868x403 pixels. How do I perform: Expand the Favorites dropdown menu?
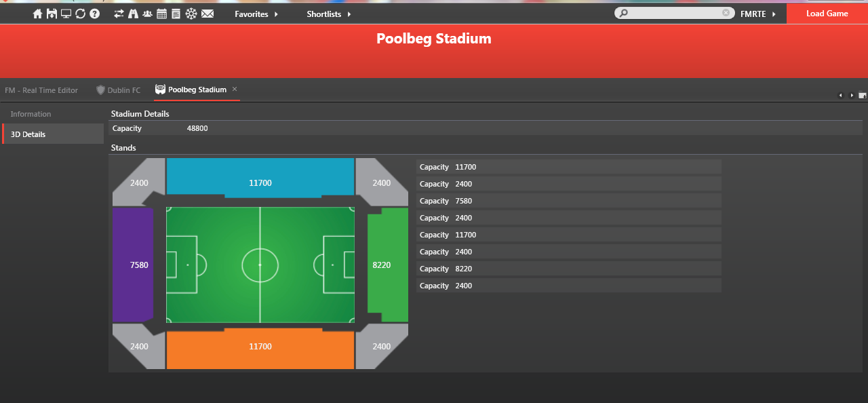256,14
